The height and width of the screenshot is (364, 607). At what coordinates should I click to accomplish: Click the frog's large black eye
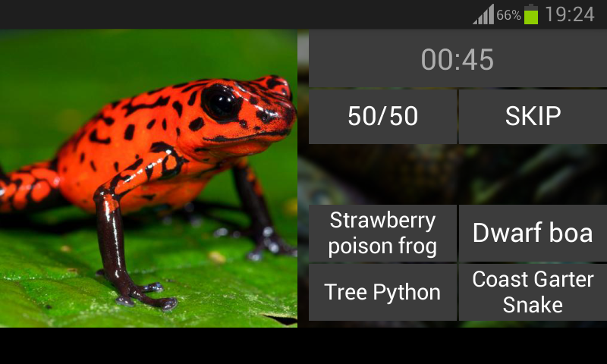(221, 102)
